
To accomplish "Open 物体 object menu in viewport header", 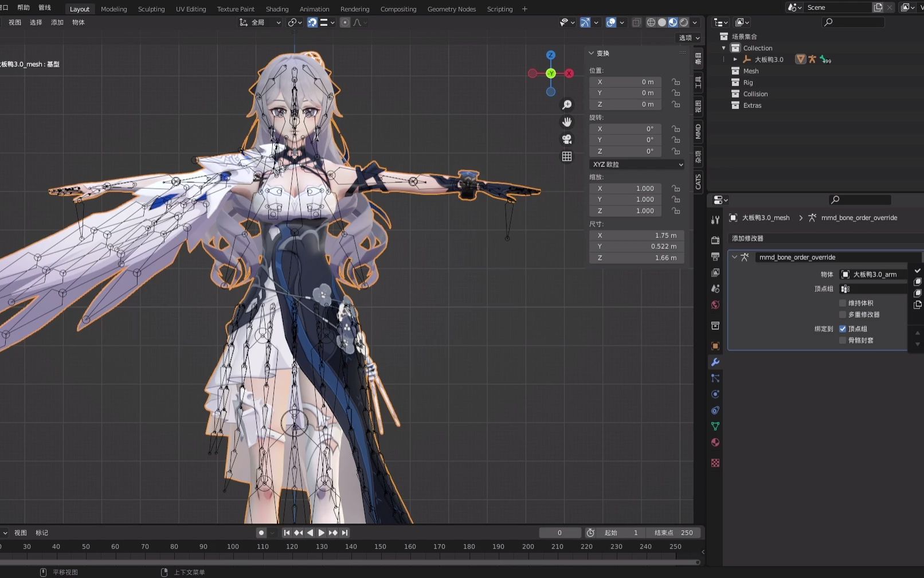I will 79,22.
